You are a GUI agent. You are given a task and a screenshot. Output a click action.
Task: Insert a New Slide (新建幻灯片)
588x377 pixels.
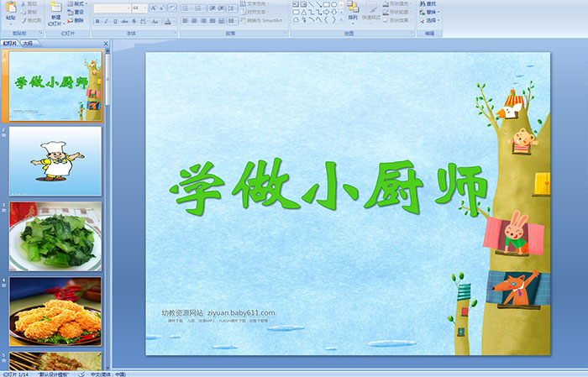(x=56, y=14)
